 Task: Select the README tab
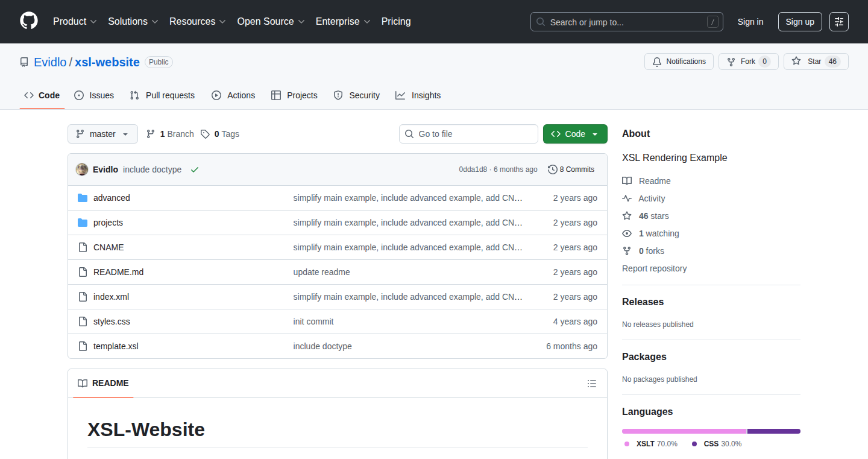(x=103, y=384)
